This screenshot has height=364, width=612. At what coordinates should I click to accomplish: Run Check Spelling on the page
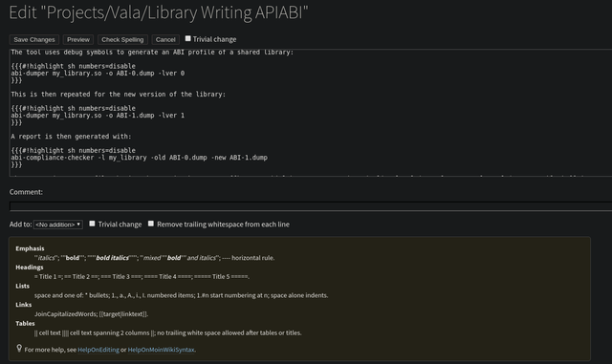click(x=122, y=39)
